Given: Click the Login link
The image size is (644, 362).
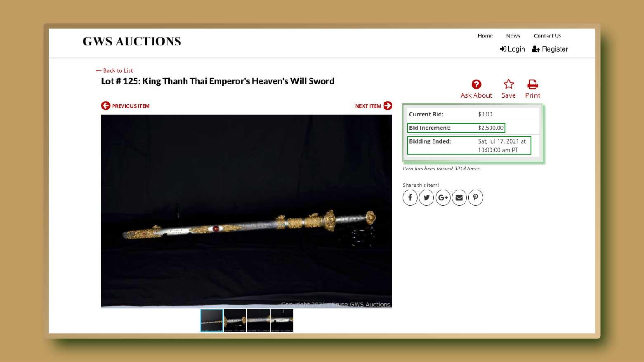Looking at the screenshot, I should 512,49.
